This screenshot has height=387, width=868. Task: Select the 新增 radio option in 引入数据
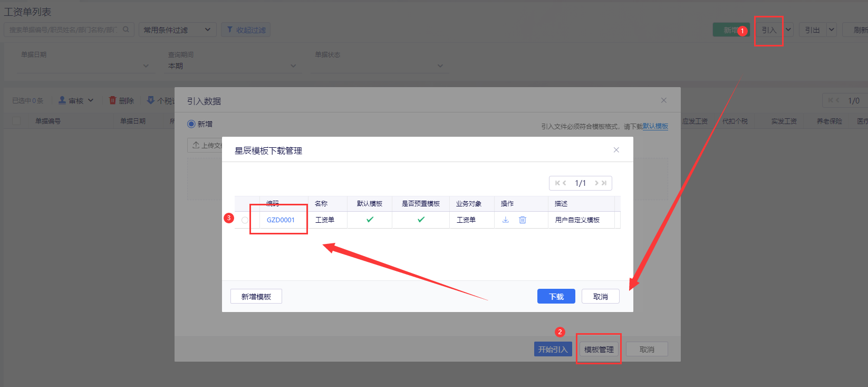point(191,124)
